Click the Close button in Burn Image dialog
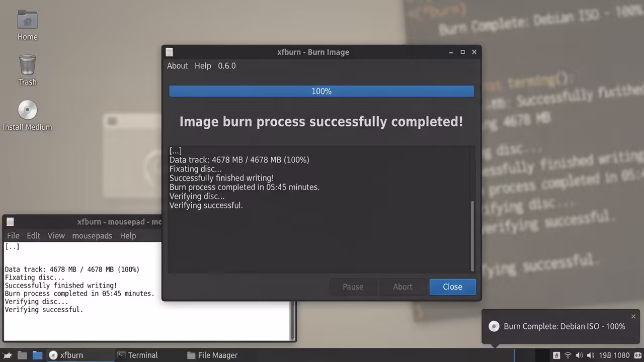644x362 pixels. (452, 287)
